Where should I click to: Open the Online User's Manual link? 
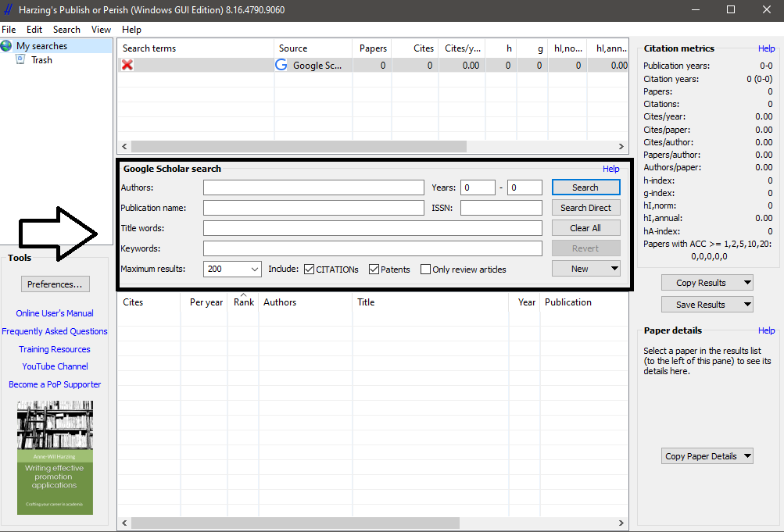pyautogui.click(x=55, y=313)
